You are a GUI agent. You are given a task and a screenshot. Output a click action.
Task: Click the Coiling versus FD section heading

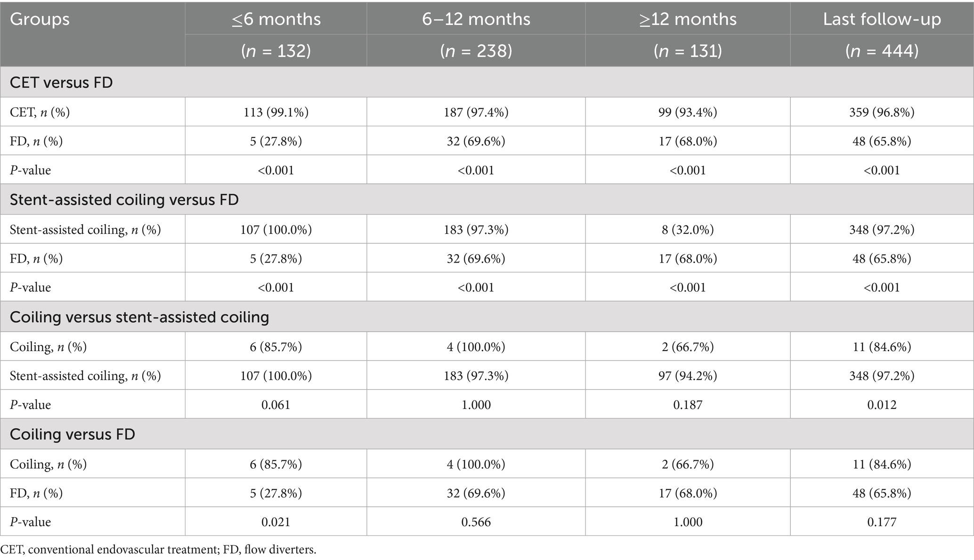[x=73, y=434]
